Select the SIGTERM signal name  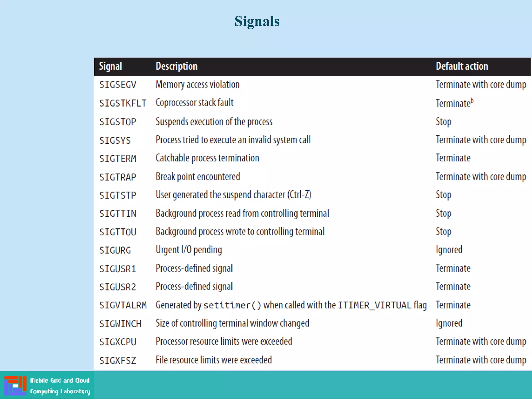[x=118, y=158]
